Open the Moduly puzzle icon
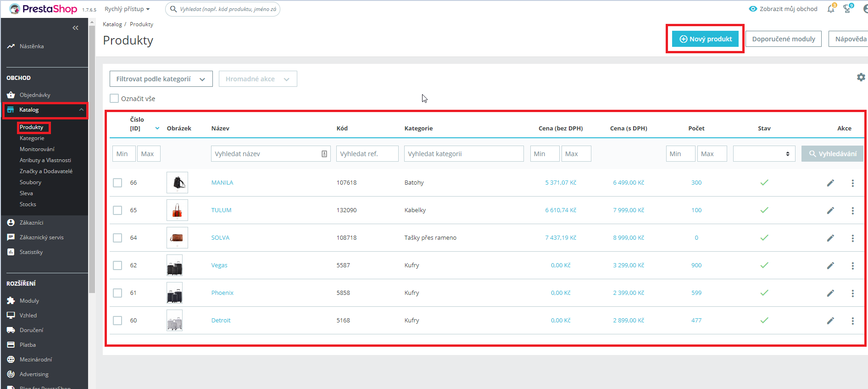The height and width of the screenshot is (389, 868). 11,300
